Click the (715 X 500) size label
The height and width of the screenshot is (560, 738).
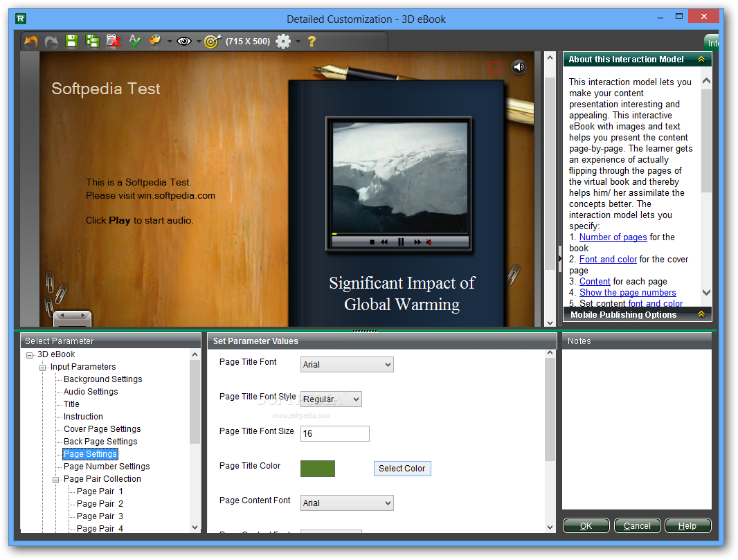tap(248, 42)
